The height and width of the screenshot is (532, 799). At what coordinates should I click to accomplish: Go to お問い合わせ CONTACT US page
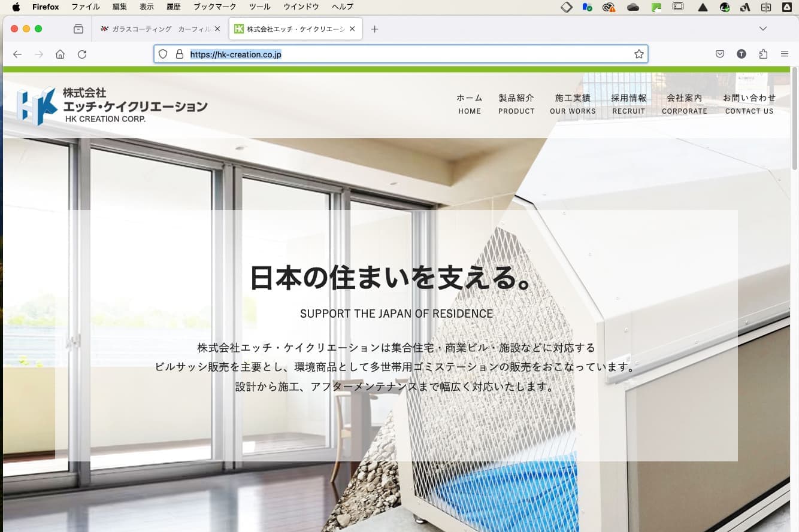coord(749,104)
